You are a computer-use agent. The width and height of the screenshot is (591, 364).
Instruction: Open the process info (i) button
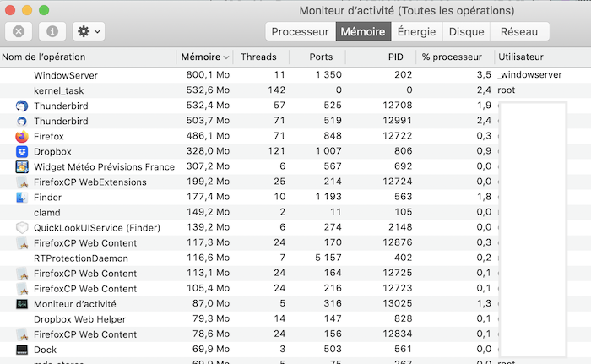coord(52,31)
